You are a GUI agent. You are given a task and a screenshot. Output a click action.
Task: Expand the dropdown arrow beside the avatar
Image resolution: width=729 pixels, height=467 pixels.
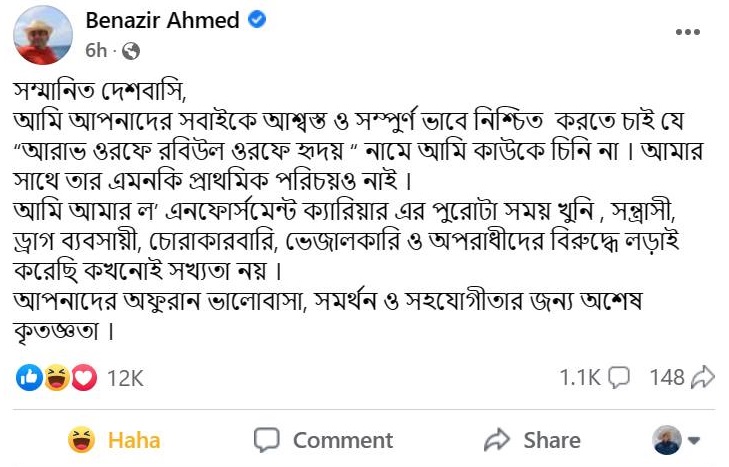693,440
